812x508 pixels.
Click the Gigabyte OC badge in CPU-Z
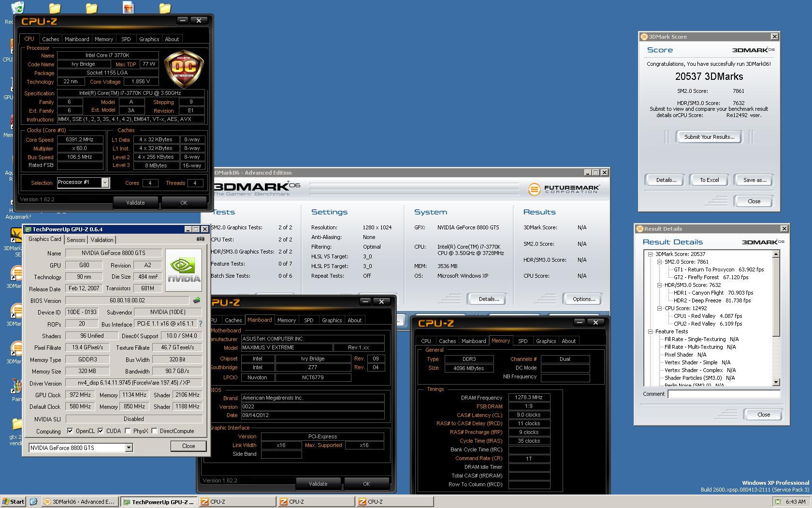pos(184,69)
